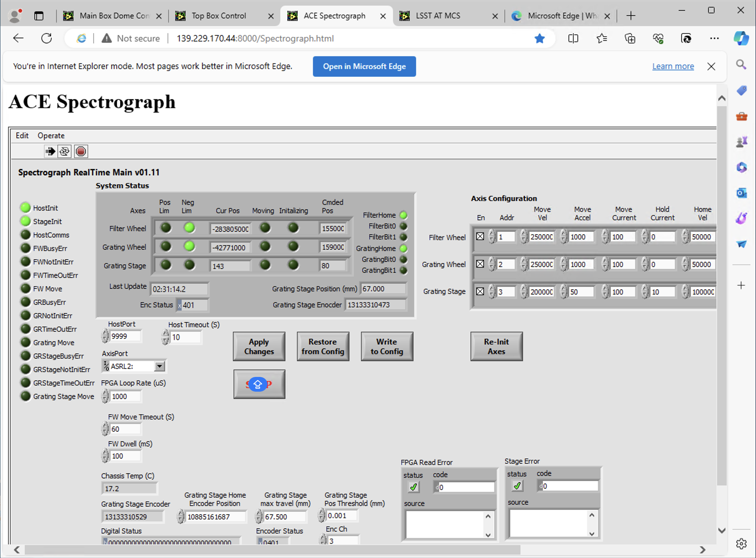Open the Operate menu
The image size is (756, 558).
pos(51,136)
